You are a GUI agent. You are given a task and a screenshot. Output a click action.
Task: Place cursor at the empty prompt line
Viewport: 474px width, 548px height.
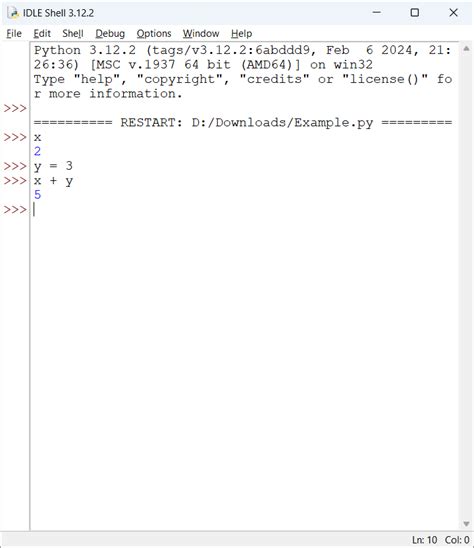pyautogui.click(x=244, y=210)
